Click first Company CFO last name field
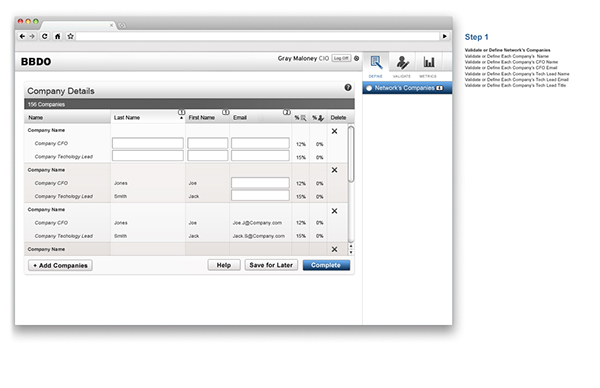The width and height of the screenshot is (600, 388). point(148,143)
